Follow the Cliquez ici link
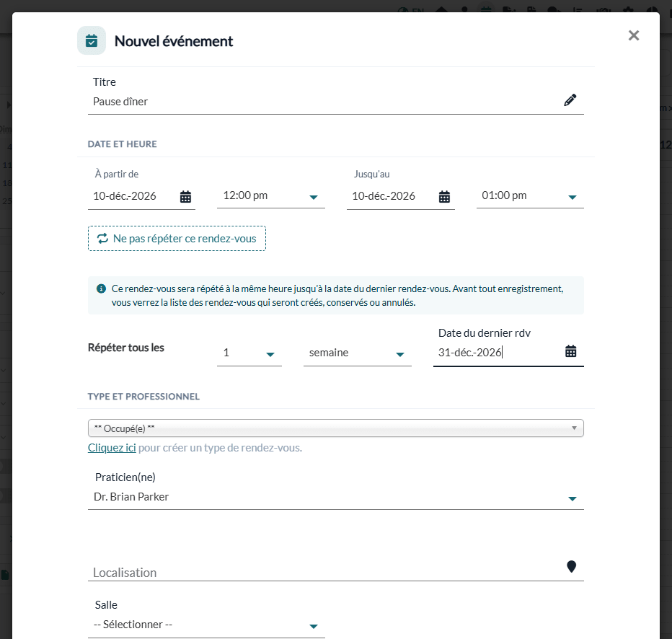 (112, 448)
